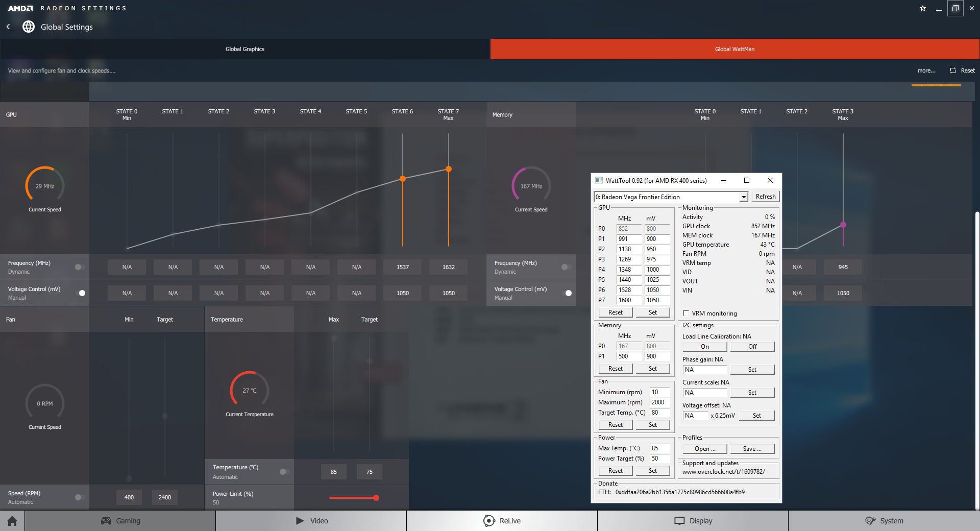Toggle Memory Frequency Dynamic switch
This screenshot has height=531, width=980.
(x=566, y=267)
